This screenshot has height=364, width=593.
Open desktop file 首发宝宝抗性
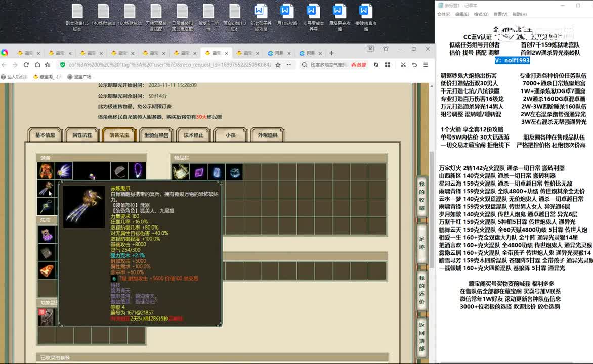click(x=208, y=18)
